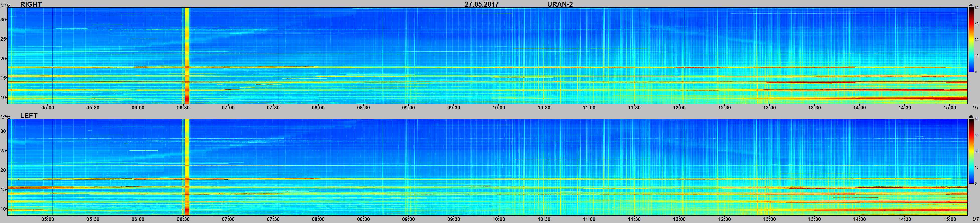
Task: Click the 09:00 time tick under the RIGHT panel
Action: point(409,108)
